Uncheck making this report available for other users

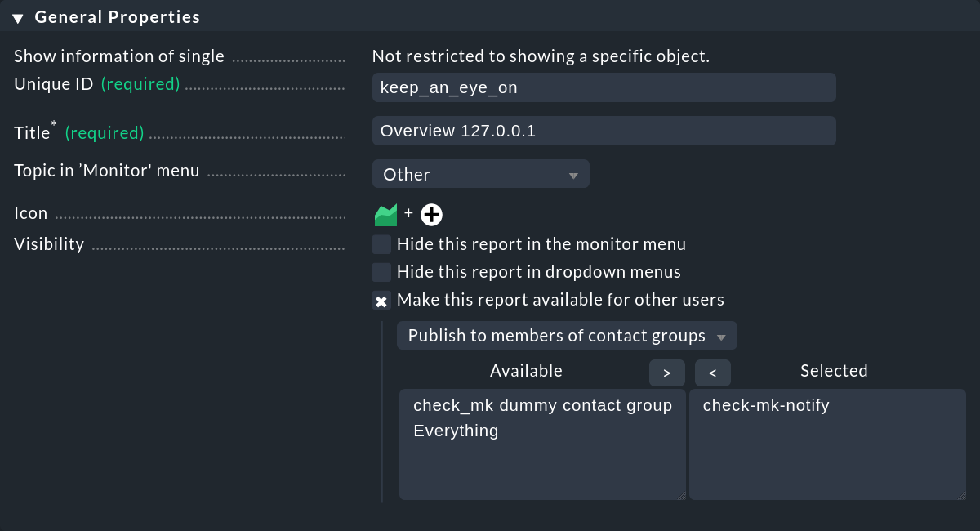tap(381, 300)
